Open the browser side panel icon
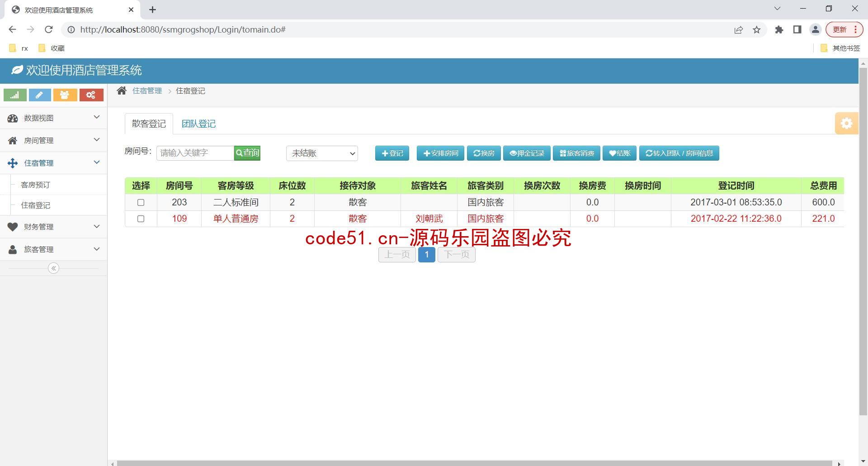This screenshot has width=868, height=466. [x=797, y=30]
